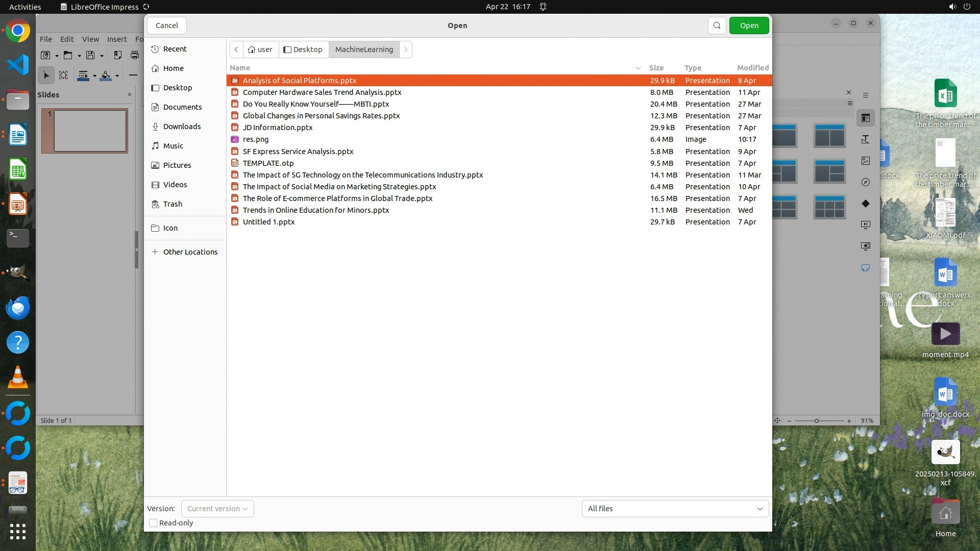
Task: Open the View menu
Action: click(90, 39)
